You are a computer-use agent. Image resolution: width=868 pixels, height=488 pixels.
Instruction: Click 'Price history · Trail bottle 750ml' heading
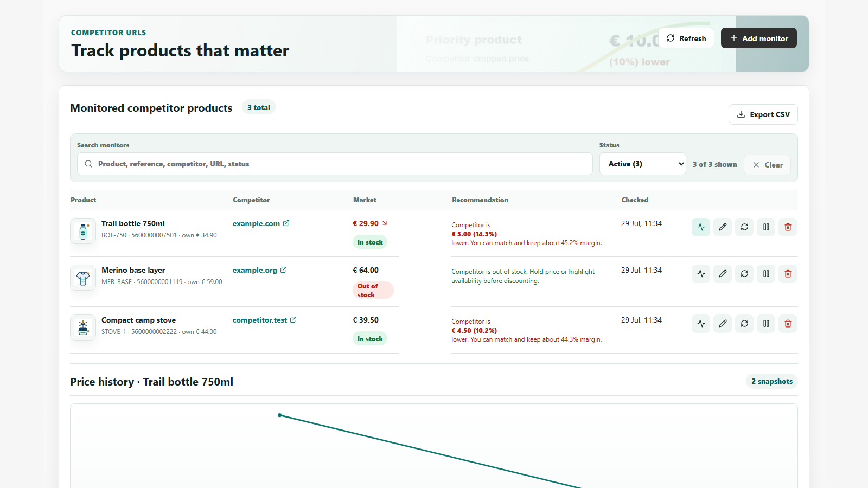[152, 382]
